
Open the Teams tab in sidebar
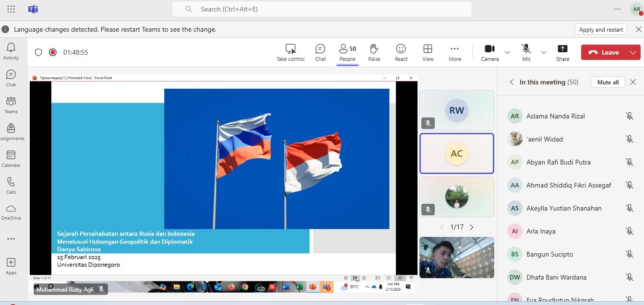pyautogui.click(x=11, y=105)
